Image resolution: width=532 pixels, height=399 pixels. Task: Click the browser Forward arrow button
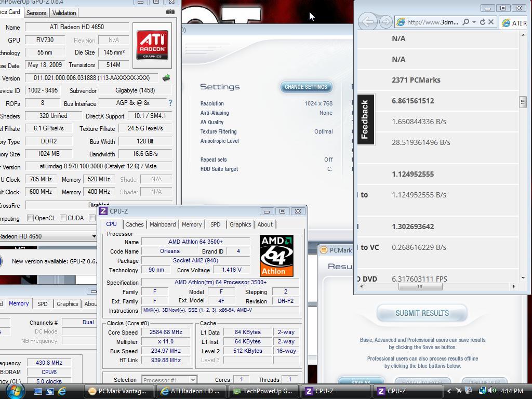coord(385,22)
